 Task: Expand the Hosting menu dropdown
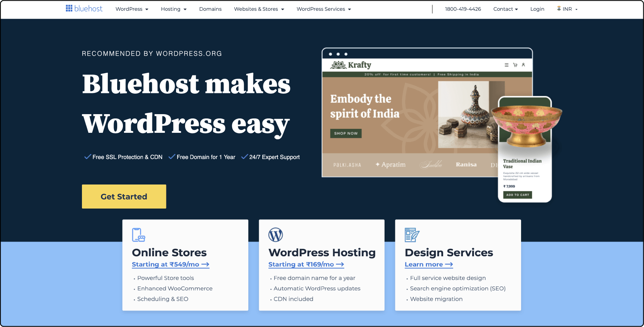tap(174, 9)
